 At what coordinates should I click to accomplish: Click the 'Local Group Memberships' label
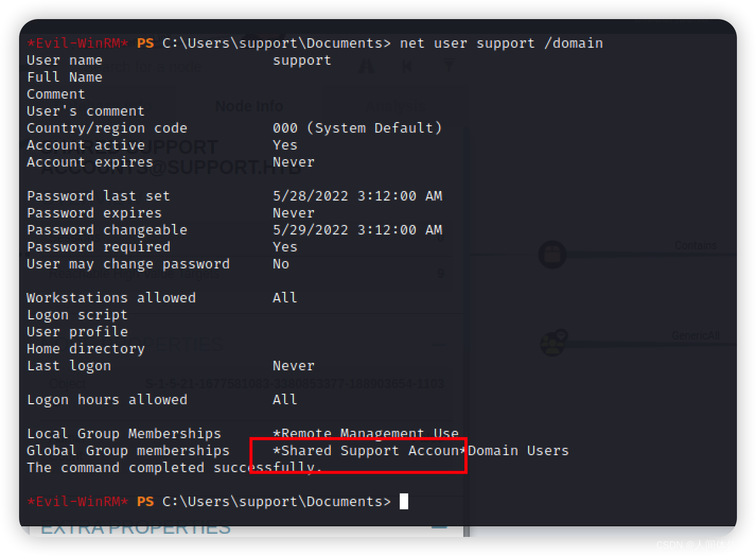pos(124,433)
